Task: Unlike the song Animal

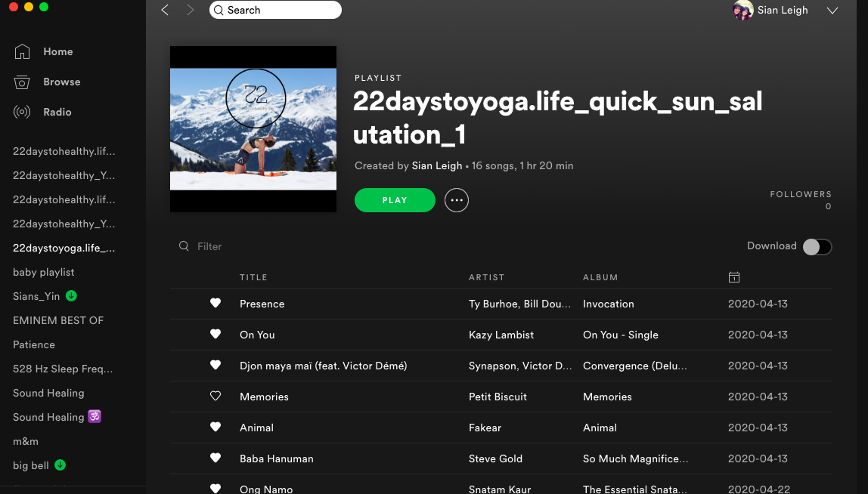Action: coord(215,427)
